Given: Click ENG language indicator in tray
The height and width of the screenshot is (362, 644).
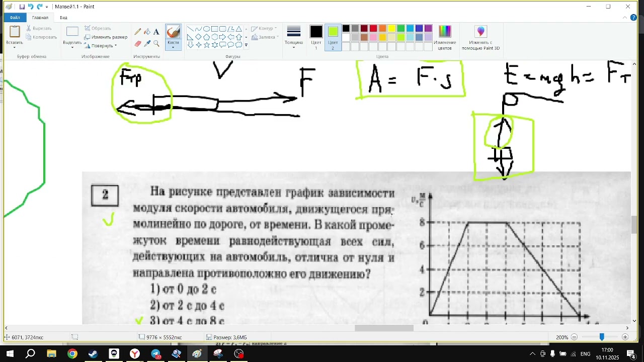Looking at the screenshot, I should tap(586, 354).
